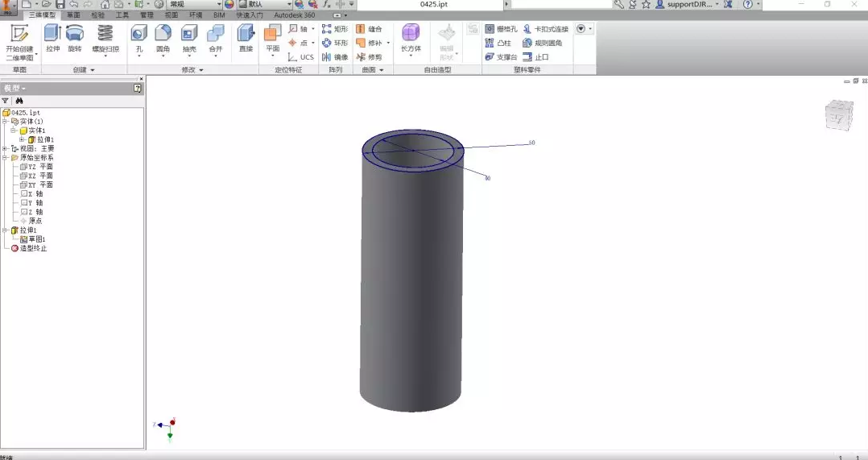868x460 pixels.
Task: Select the Grill (栅格孔) tool
Action: click(x=501, y=29)
